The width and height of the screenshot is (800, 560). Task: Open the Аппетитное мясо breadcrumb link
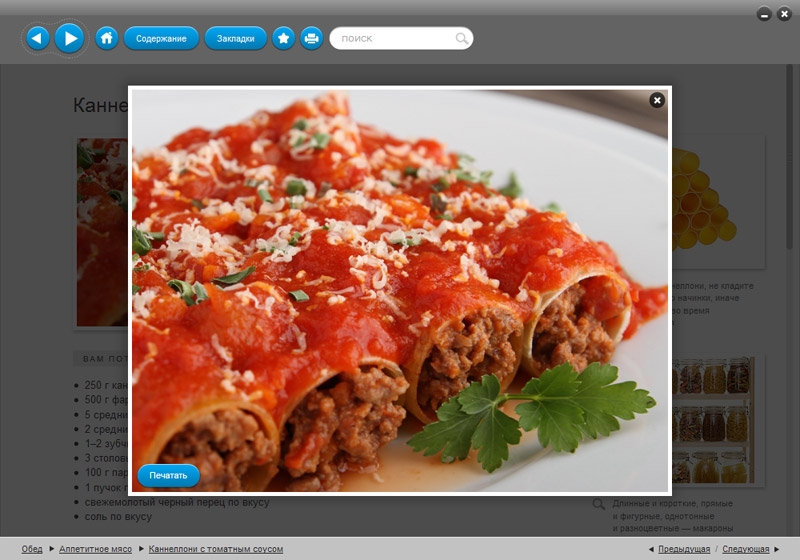click(95, 549)
